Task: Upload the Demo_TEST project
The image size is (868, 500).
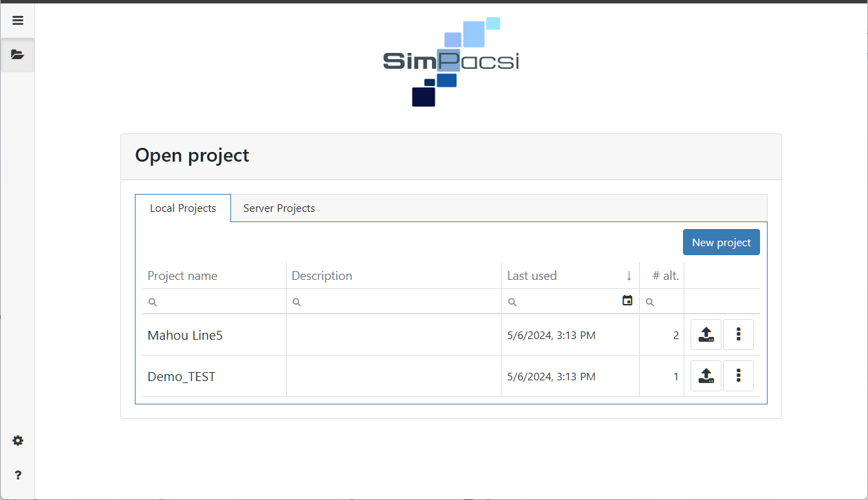Action: (x=706, y=376)
